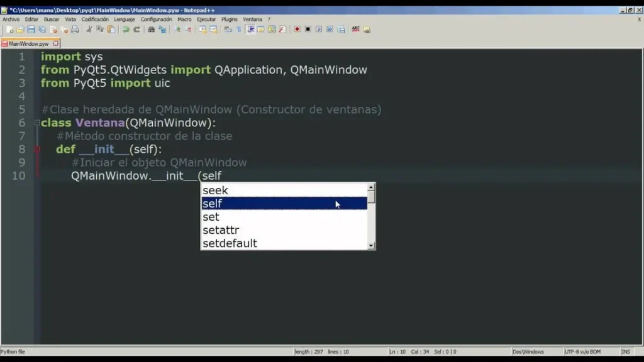Select 'setattr' from the autocomplete list
644x362 pixels.
click(x=221, y=230)
